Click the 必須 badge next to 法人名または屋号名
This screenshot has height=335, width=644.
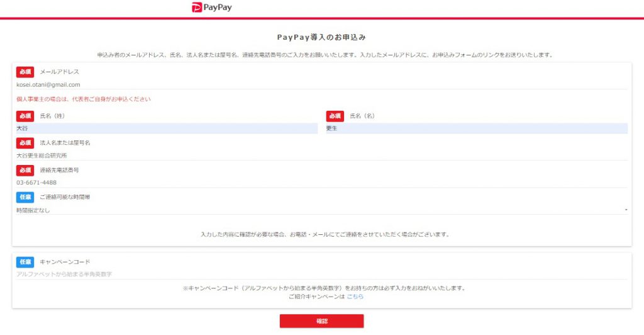coord(25,143)
